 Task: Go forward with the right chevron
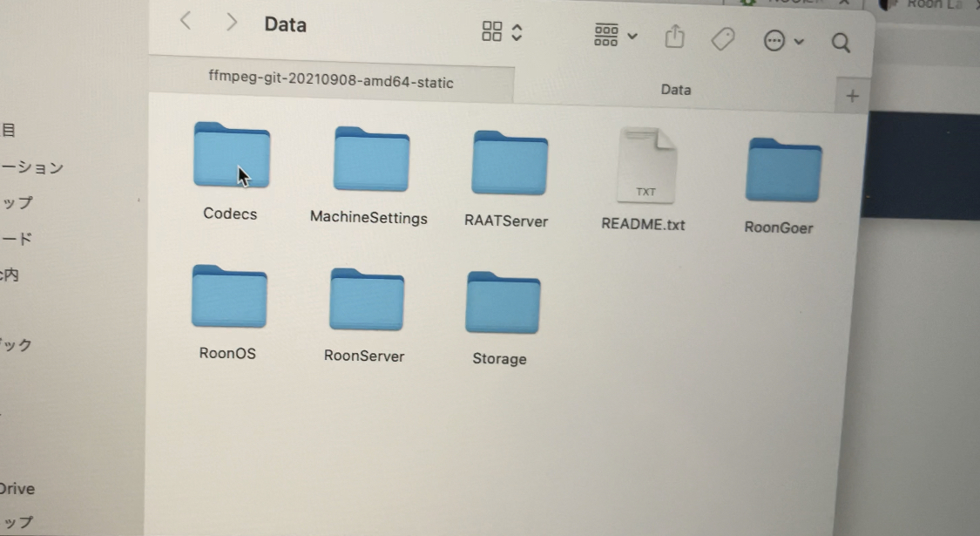point(232,23)
